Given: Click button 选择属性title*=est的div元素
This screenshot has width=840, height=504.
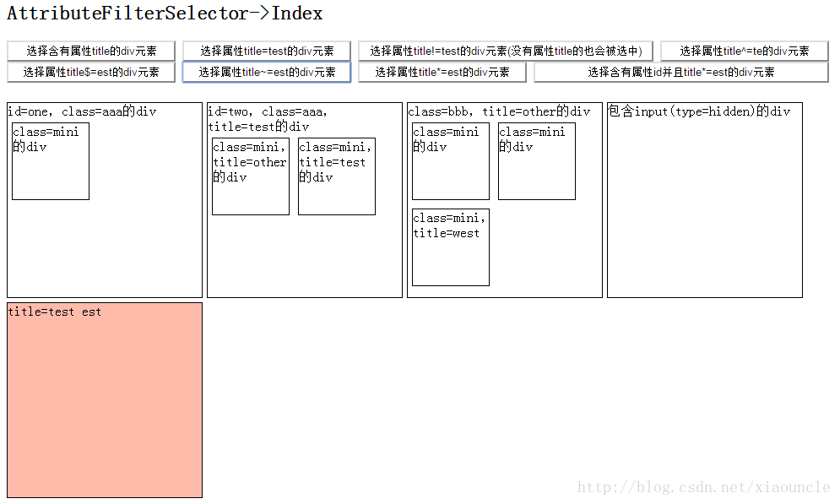Looking at the screenshot, I should tap(442, 72).
